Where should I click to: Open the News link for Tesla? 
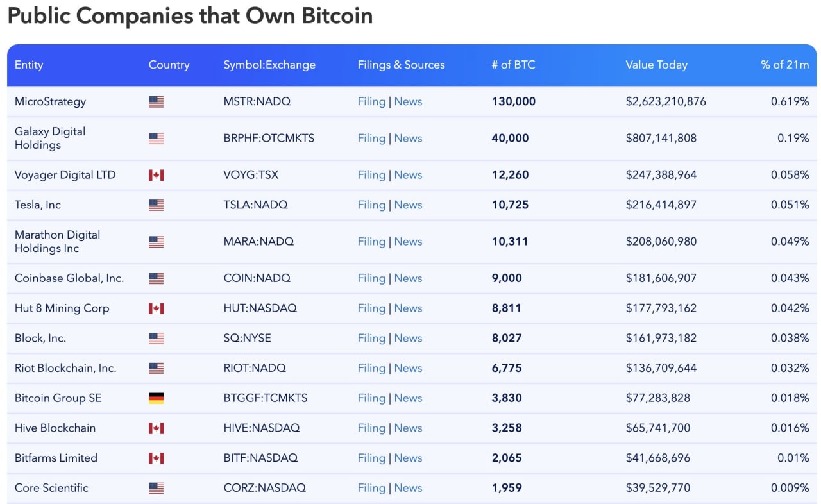pyautogui.click(x=408, y=205)
